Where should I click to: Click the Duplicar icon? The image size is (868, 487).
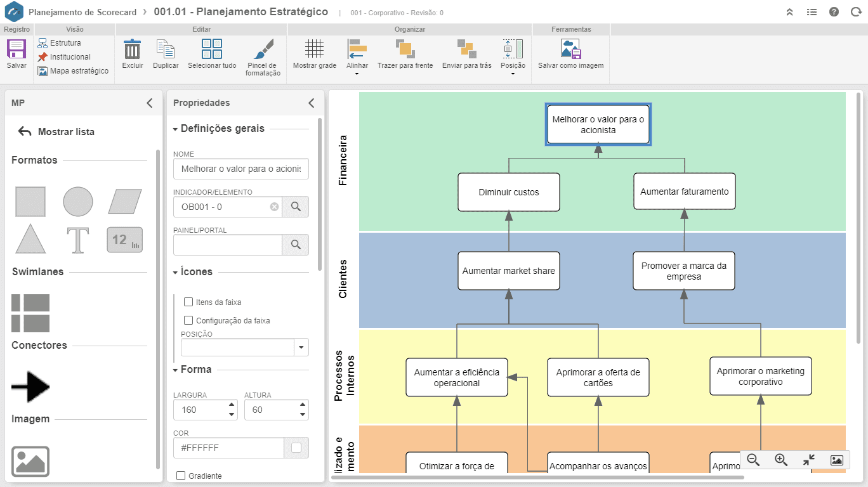166,49
